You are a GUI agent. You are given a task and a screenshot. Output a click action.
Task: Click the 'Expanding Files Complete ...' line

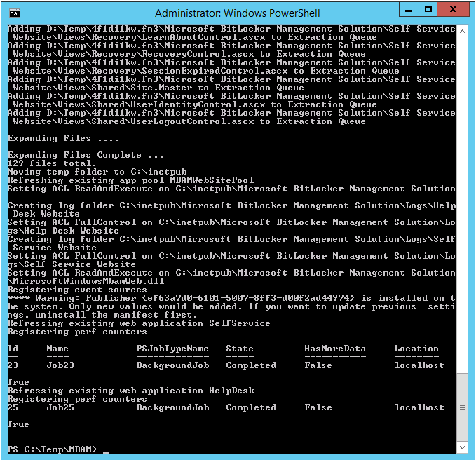click(x=86, y=155)
